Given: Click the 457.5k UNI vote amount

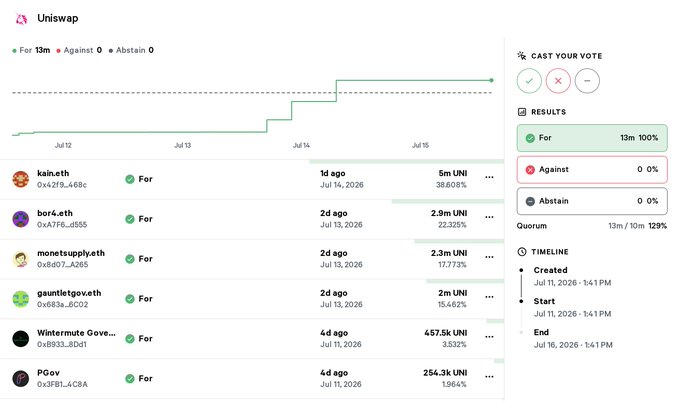Looking at the screenshot, I should 445,333.
